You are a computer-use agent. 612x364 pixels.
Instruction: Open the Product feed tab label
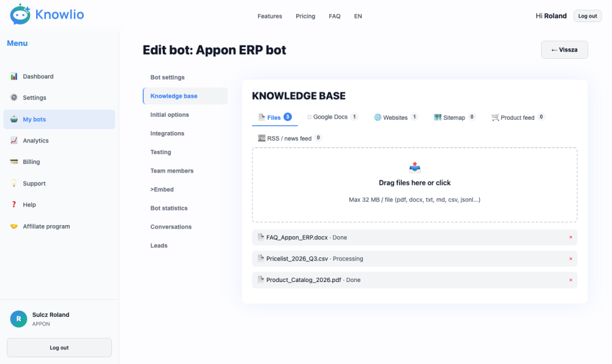coord(517,117)
